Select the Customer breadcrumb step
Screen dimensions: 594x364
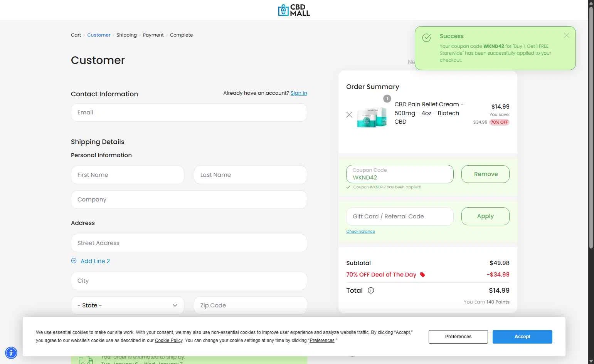pyautogui.click(x=99, y=35)
